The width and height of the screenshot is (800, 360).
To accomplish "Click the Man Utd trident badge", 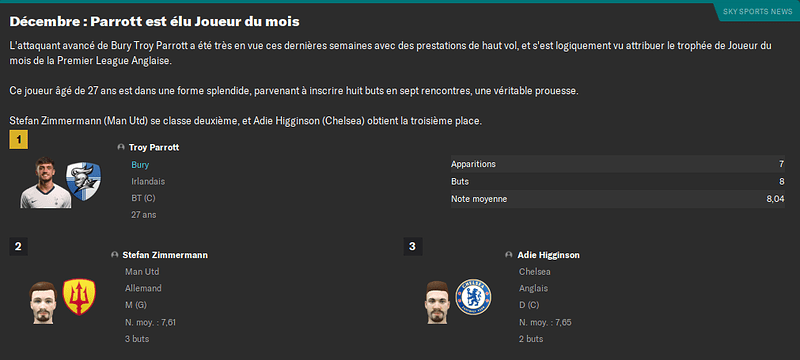I will (x=79, y=297).
